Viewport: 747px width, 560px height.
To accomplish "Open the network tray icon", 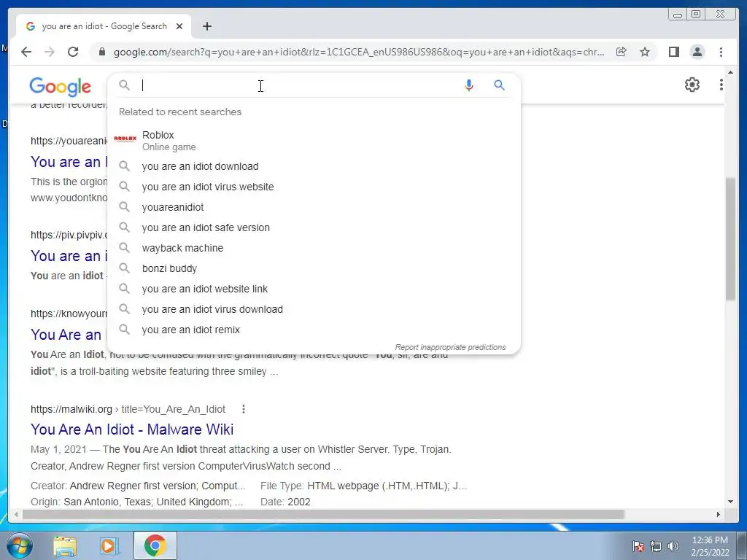I will 656,546.
